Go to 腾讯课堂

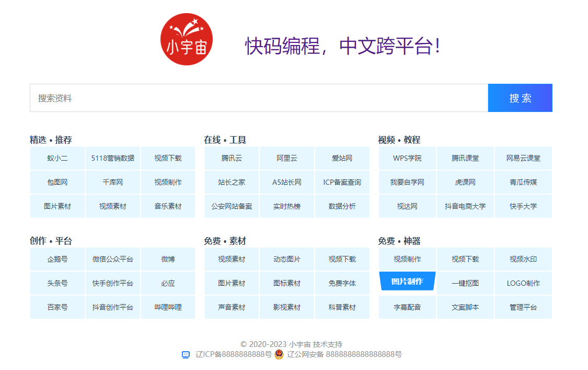tap(465, 158)
